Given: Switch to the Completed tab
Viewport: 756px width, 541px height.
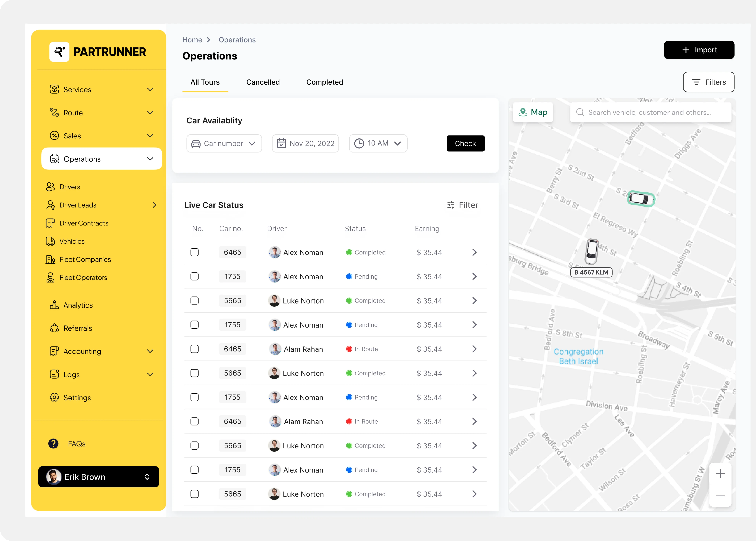Looking at the screenshot, I should [x=324, y=82].
